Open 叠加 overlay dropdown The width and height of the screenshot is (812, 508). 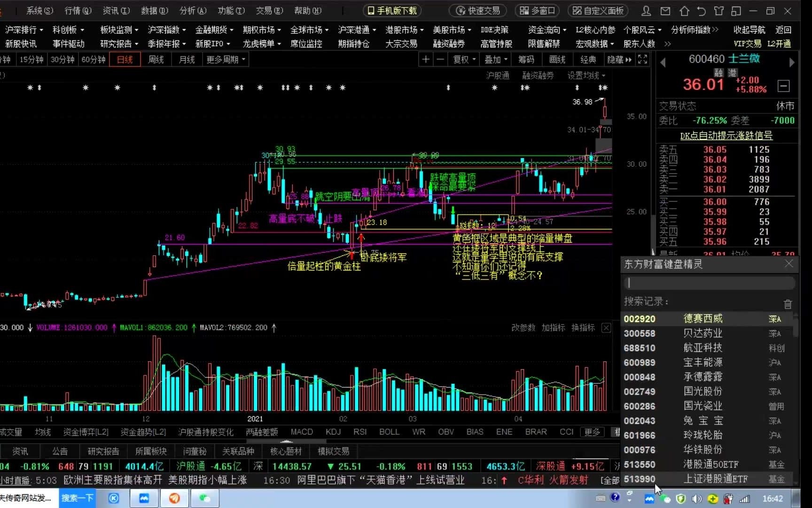[496, 59]
